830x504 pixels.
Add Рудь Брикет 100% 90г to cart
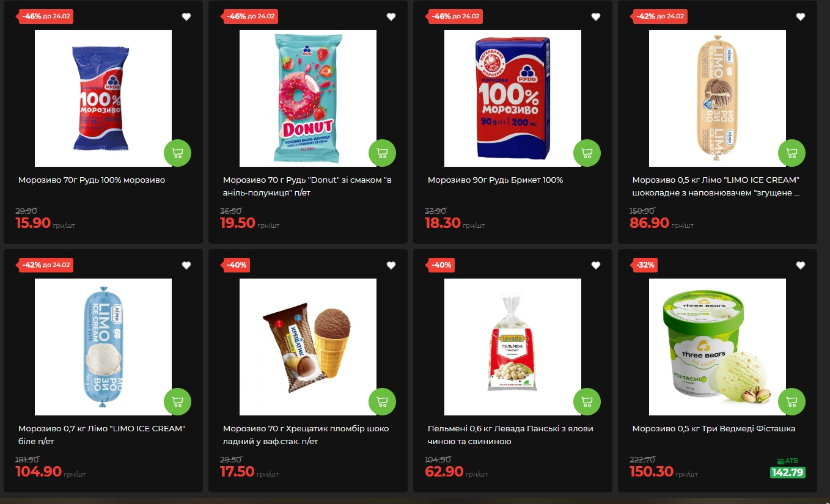587,153
